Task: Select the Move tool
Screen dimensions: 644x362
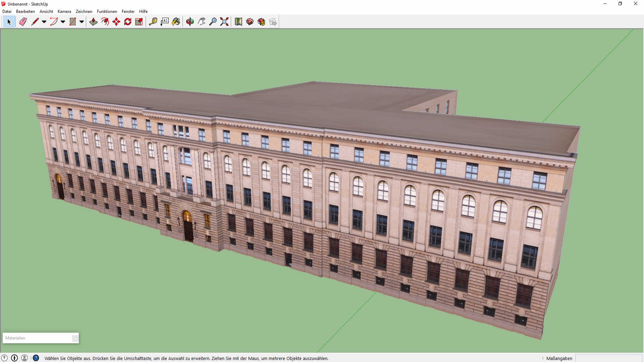Action: 116,22
